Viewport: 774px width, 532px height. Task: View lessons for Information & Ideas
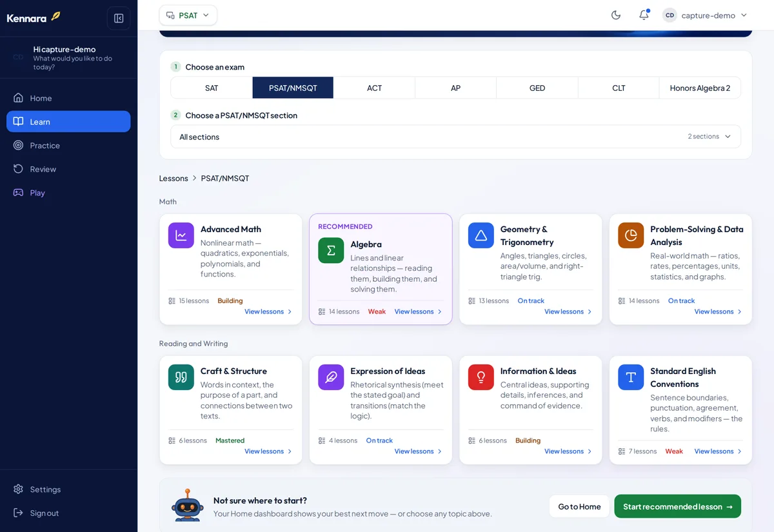tap(568, 451)
